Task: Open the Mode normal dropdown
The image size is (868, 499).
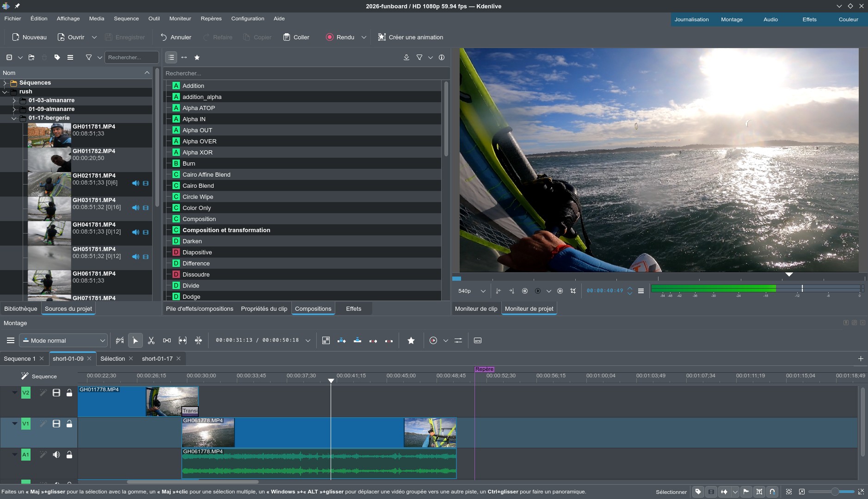Action: point(63,341)
